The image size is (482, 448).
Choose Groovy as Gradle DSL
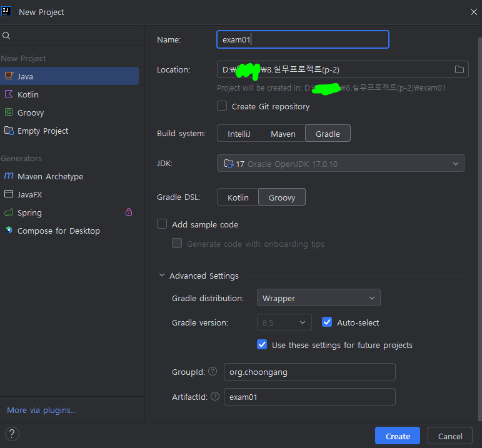coord(282,197)
